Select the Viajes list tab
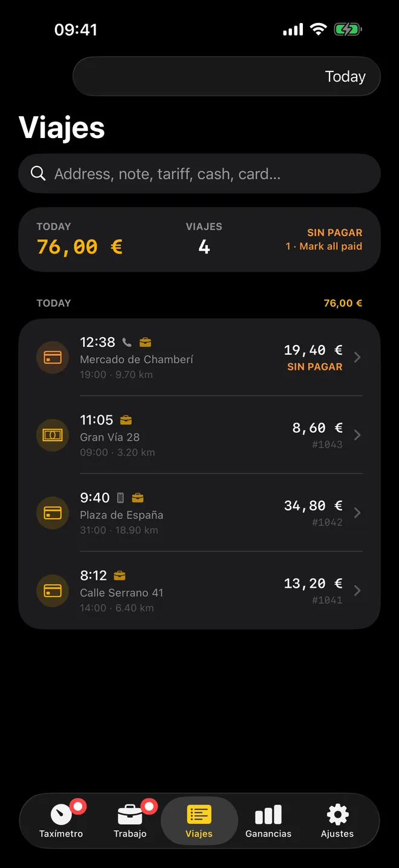 [x=199, y=821]
